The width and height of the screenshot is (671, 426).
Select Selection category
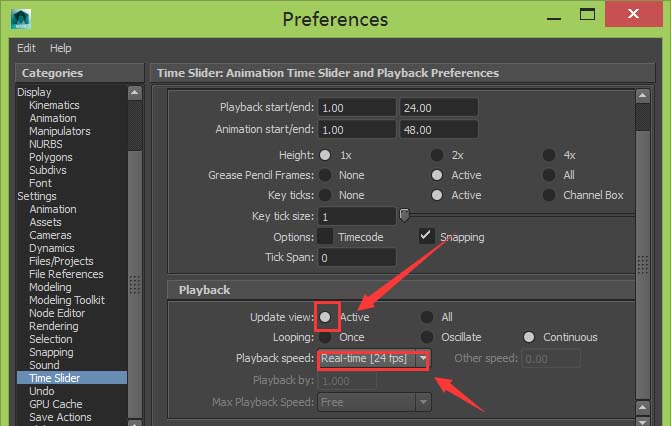click(x=51, y=339)
